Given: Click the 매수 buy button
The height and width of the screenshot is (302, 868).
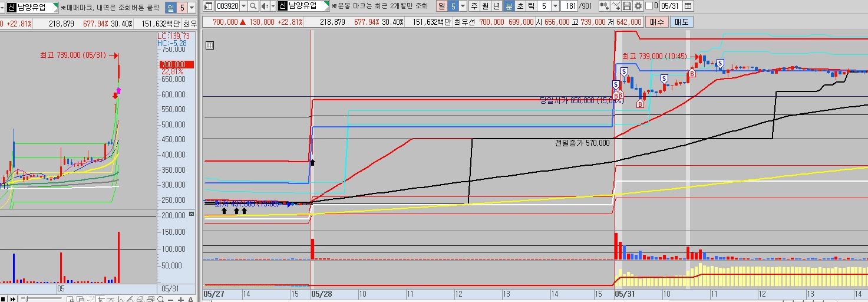Looking at the screenshot, I should [x=657, y=22].
